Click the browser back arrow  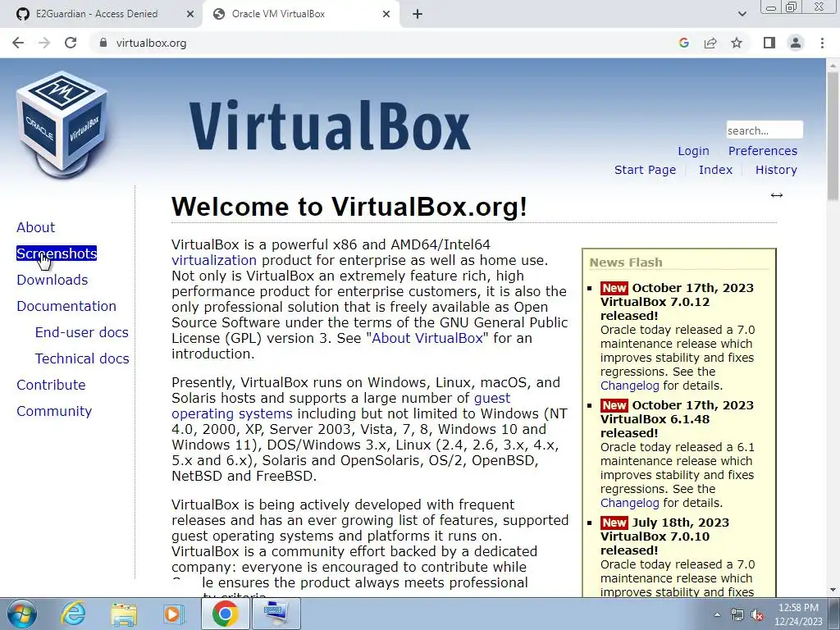18,43
